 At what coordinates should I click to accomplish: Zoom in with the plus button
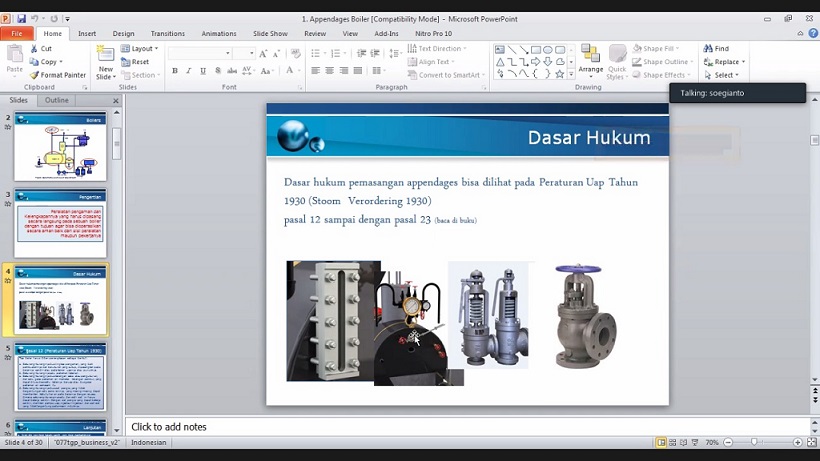[x=798, y=442]
